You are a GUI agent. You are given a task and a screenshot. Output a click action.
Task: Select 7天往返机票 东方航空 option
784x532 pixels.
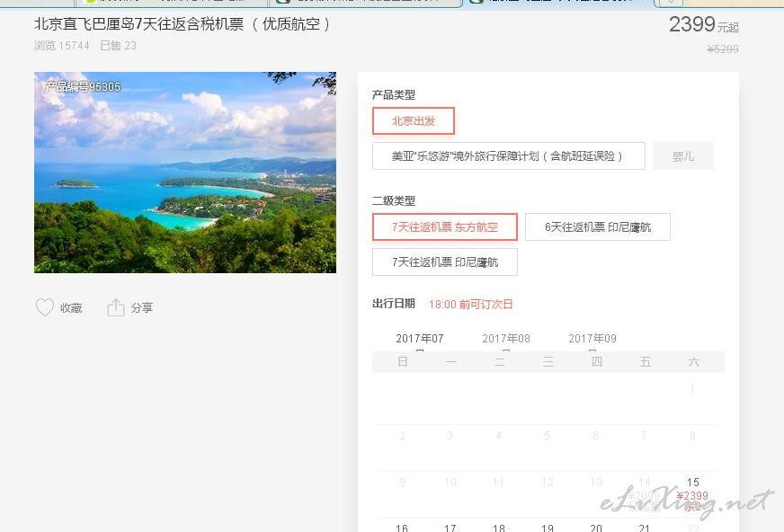pyautogui.click(x=445, y=226)
